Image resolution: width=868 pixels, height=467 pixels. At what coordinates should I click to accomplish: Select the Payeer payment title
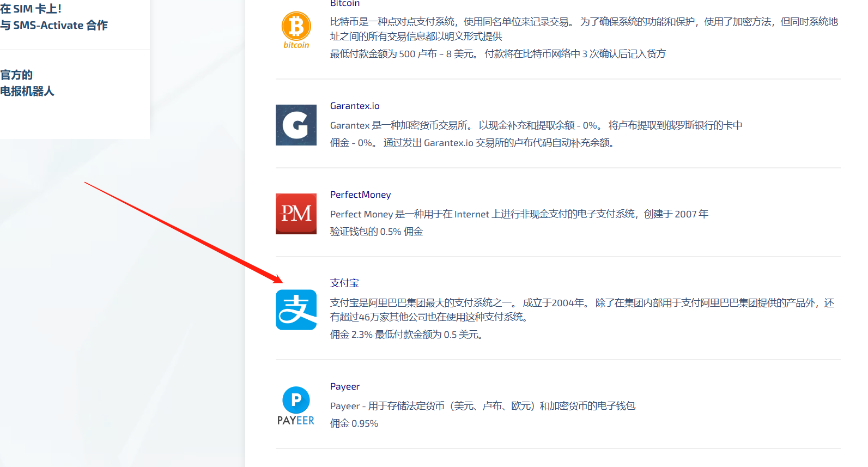345,386
